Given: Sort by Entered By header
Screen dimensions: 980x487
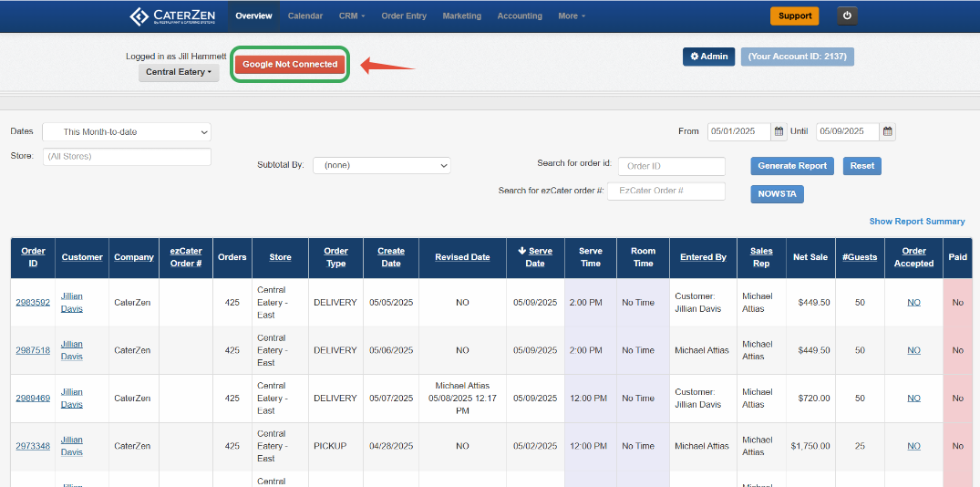Looking at the screenshot, I should click(703, 257).
